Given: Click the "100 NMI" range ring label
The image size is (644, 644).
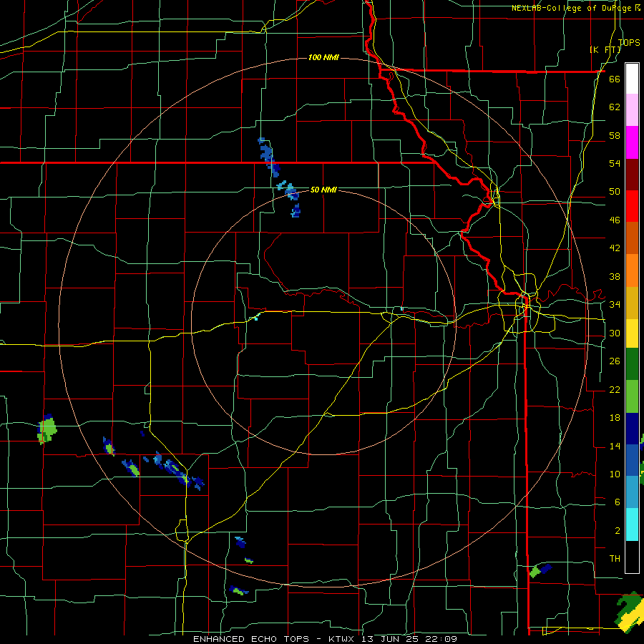Looking at the screenshot, I should coord(323,57).
